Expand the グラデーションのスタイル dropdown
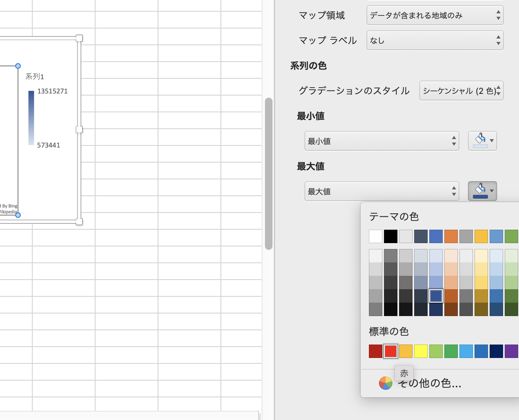 tap(461, 91)
